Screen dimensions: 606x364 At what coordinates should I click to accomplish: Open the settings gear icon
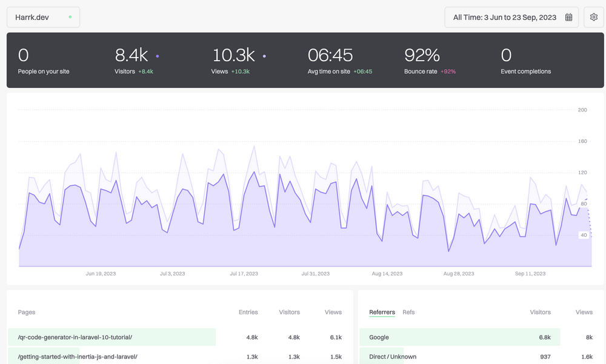593,17
